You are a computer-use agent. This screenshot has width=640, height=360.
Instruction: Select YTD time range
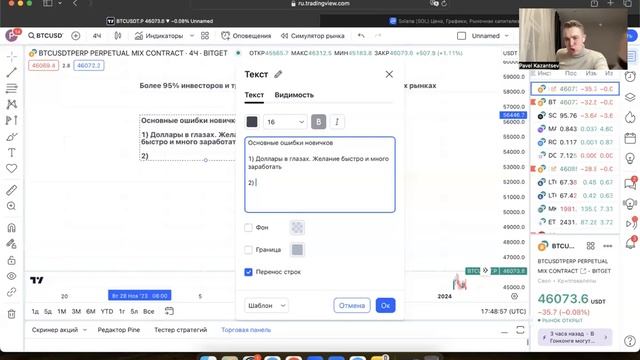coord(107,311)
